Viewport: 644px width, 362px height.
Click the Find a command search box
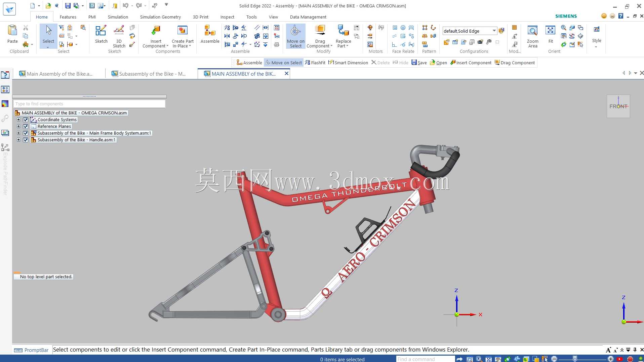click(425, 359)
